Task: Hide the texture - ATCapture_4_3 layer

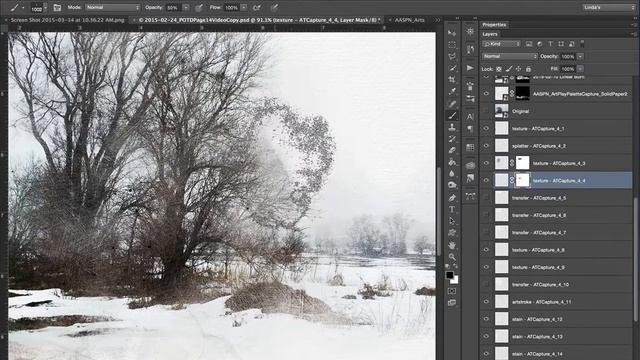Action: click(x=486, y=163)
